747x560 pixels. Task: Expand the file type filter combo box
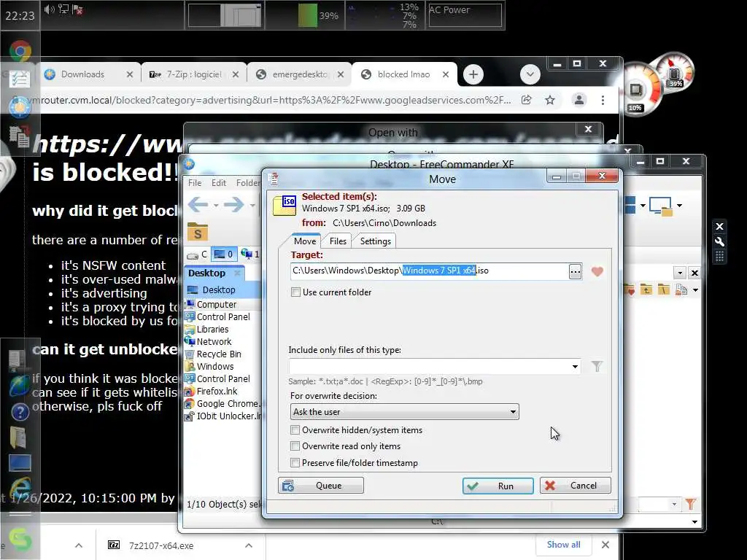[575, 366]
